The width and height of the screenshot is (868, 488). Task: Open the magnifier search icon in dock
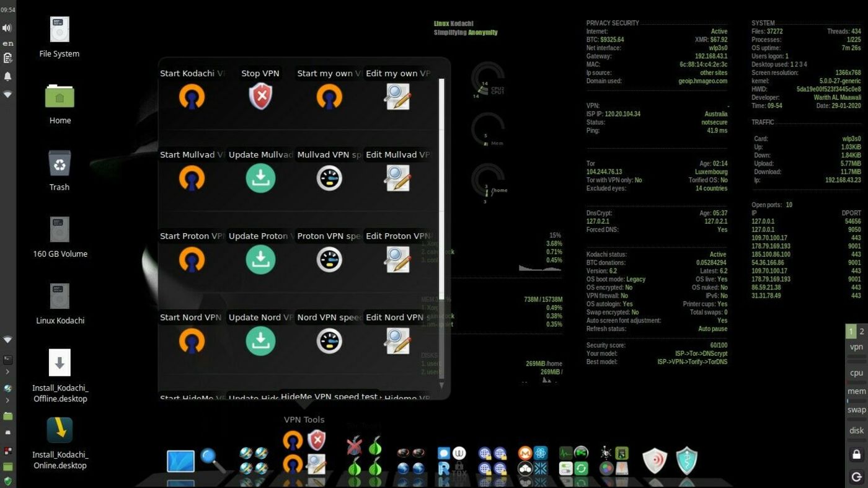pyautogui.click(x=213, y=461)
